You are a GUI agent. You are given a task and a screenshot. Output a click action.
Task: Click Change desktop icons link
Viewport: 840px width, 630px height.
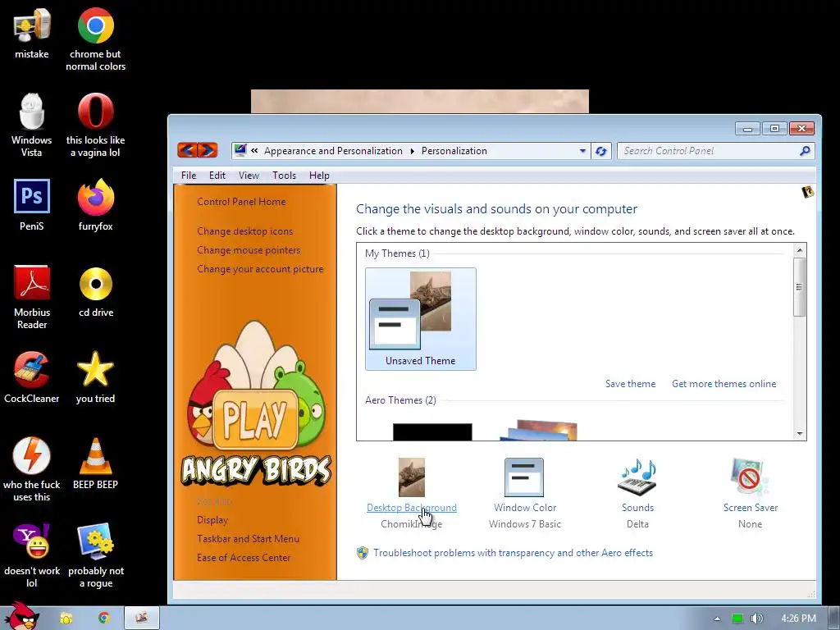(x=244, y=231)
